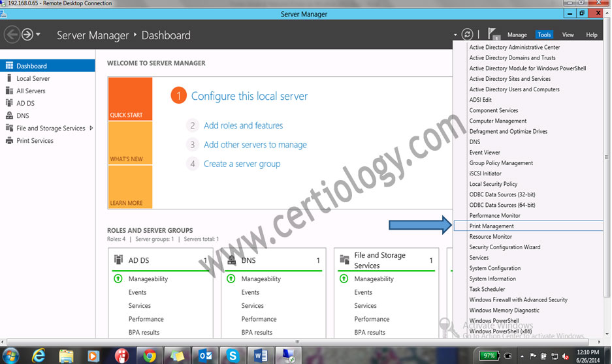Open Active Directory Domains and Trusts
The height and width of the screenshot is (364, 612).
(512, 57)
